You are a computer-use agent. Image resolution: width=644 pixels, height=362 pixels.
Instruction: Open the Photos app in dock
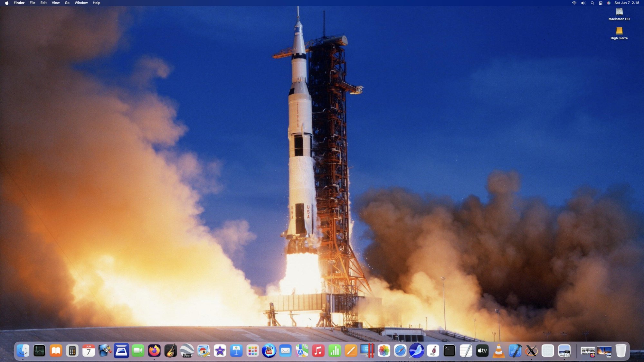(384, 351)
